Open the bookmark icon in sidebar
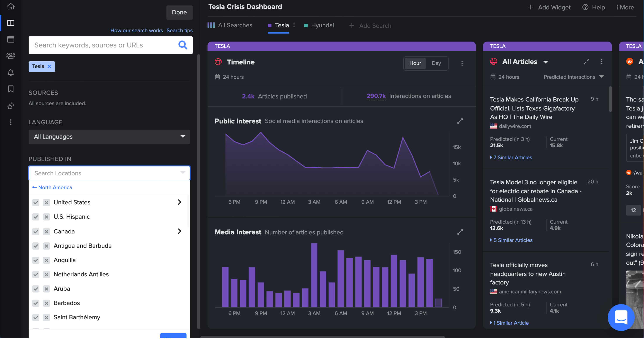 click(x=10, y=89)
